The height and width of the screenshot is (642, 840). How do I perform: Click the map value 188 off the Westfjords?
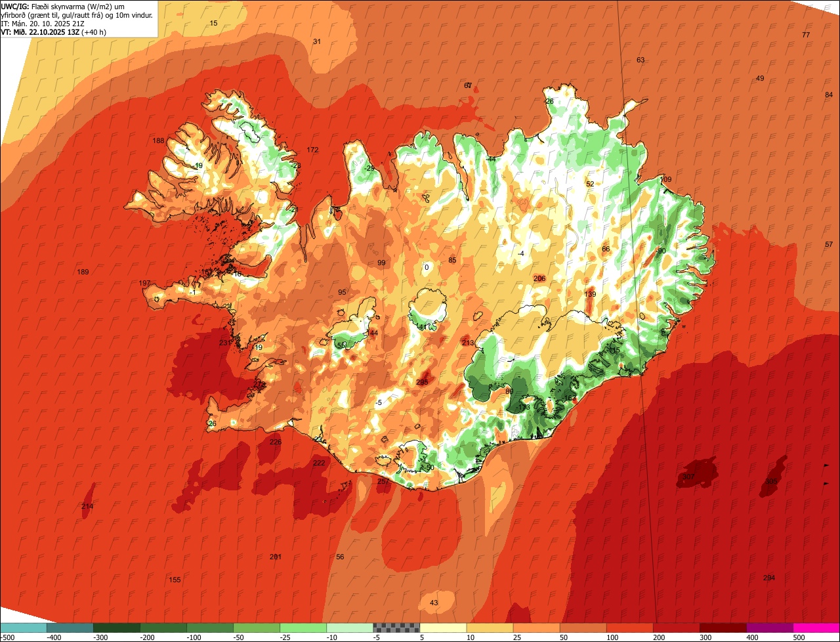point(159,141)
